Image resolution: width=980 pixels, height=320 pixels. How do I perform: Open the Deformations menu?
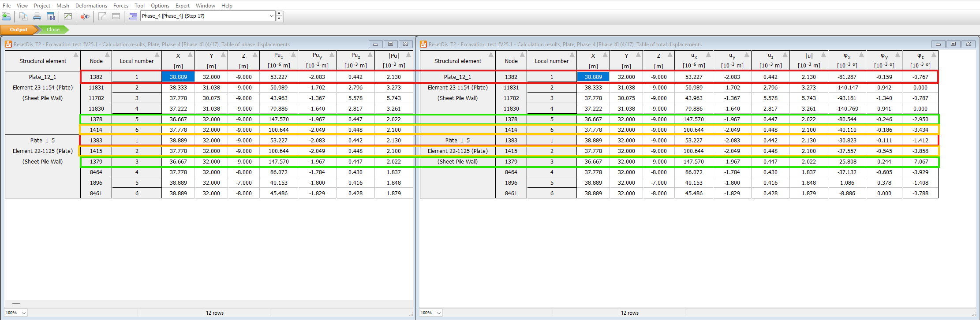click(x=91, y=6)
